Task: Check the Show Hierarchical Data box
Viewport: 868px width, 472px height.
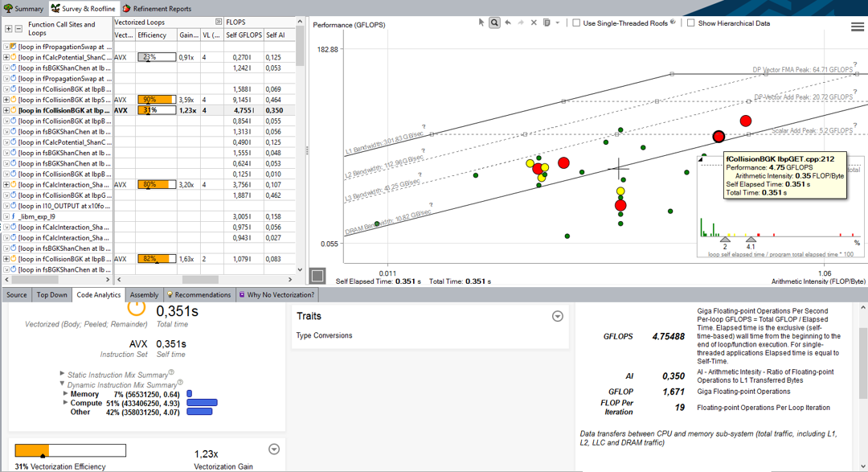Action: click(691, 23)
